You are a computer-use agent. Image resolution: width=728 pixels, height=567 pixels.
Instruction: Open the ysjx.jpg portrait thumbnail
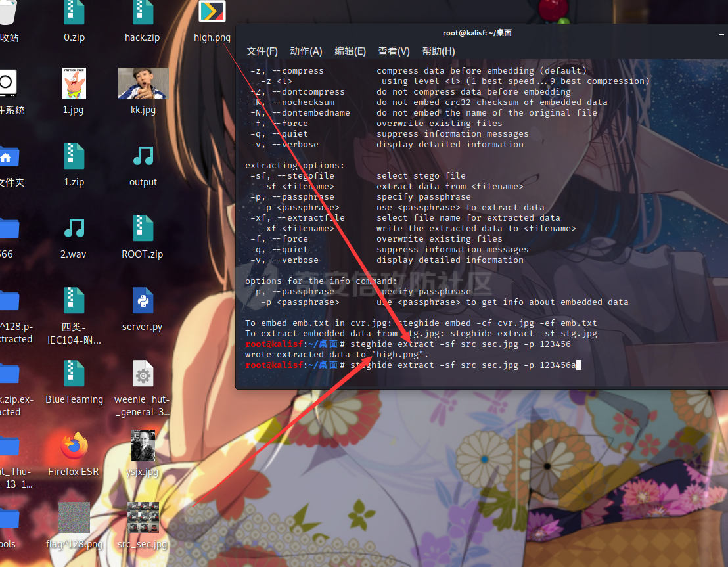tap(143, 445)
